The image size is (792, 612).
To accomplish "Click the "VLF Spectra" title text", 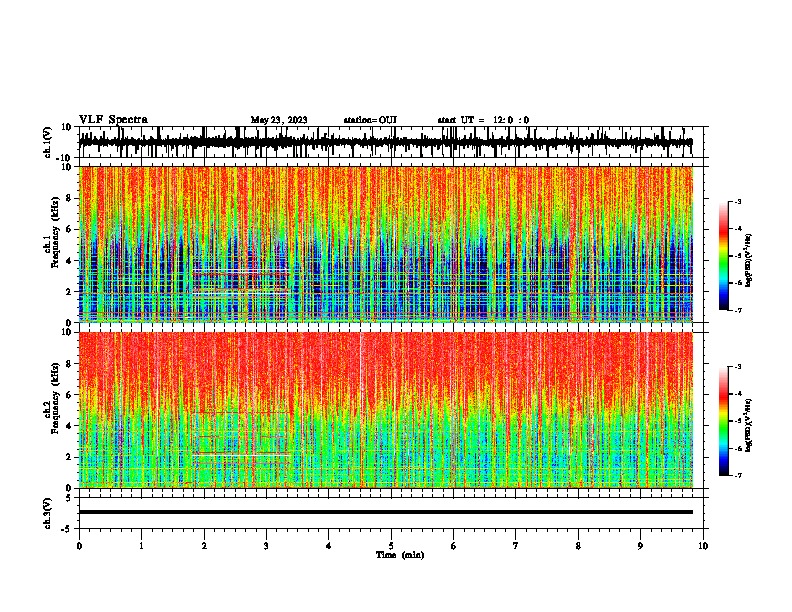I will click(113, 120).
